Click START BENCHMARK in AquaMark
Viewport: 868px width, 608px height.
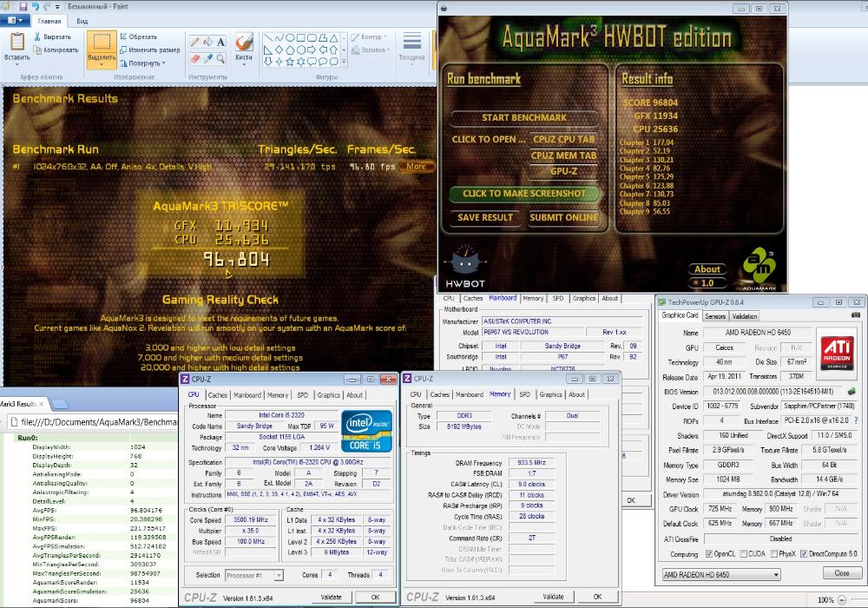[x=524, y=117]
